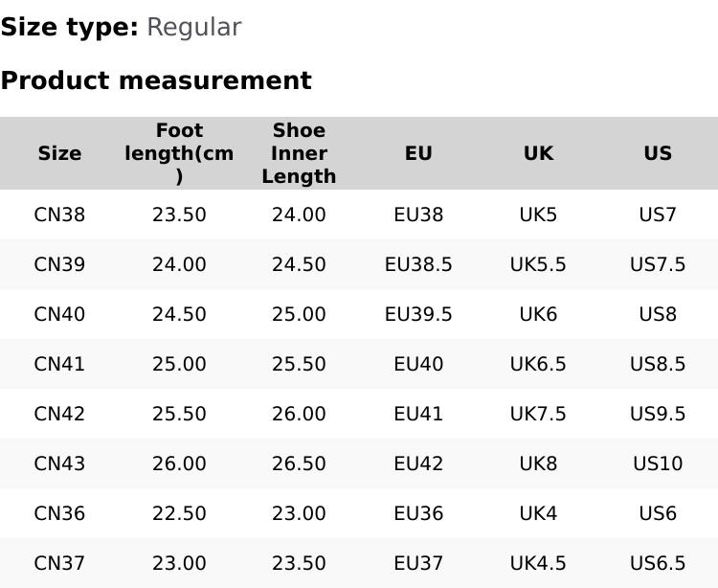Click the CN41 size cell

pyautogui.click(x=59, y=364)
